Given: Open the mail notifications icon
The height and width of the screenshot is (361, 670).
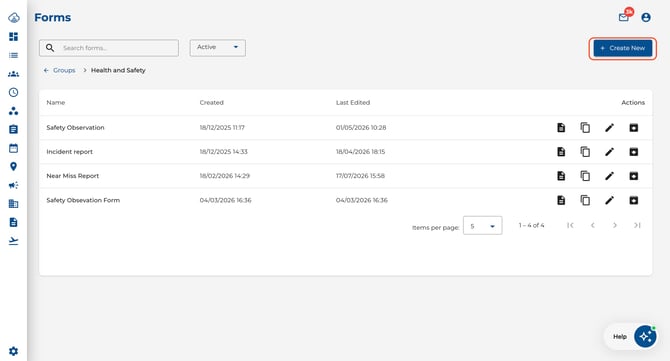Looking at the screenshot, I should [624, 17].
